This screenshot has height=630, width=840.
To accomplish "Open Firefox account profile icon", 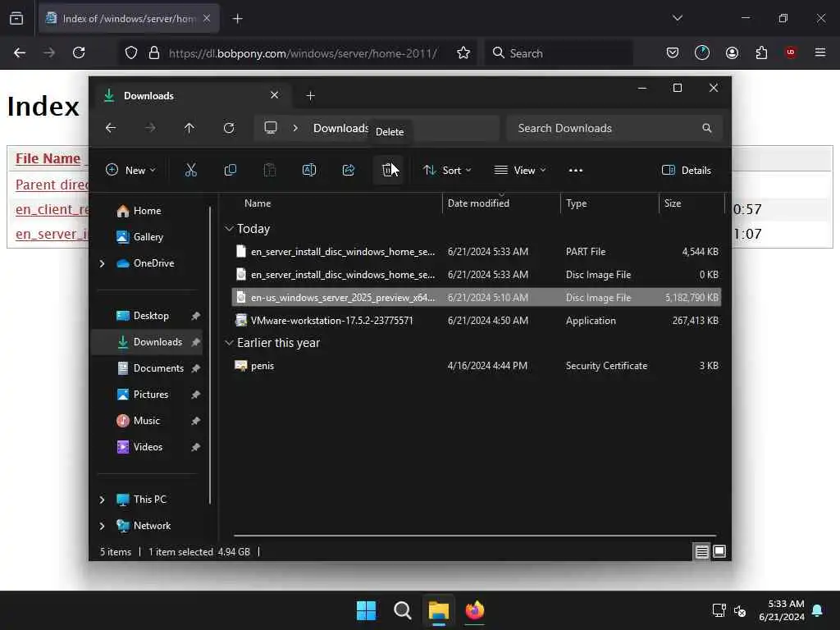I will [x=732, y=52].
